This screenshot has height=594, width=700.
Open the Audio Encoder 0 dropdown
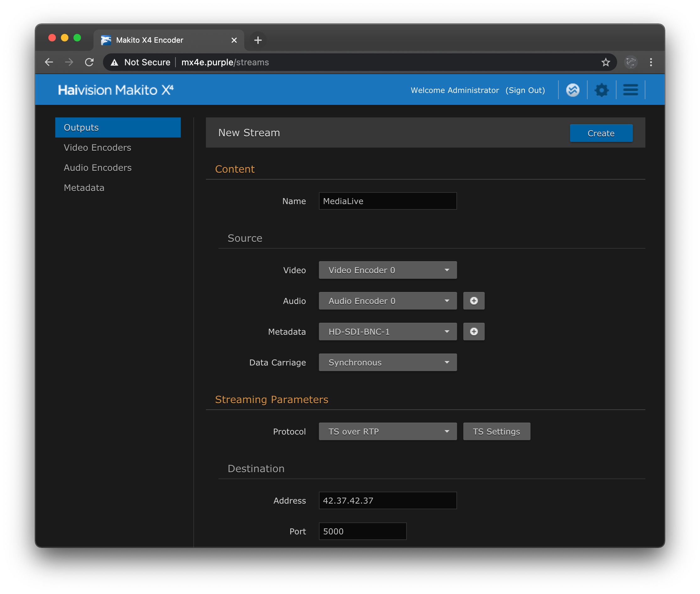click(x=388, y=301)
